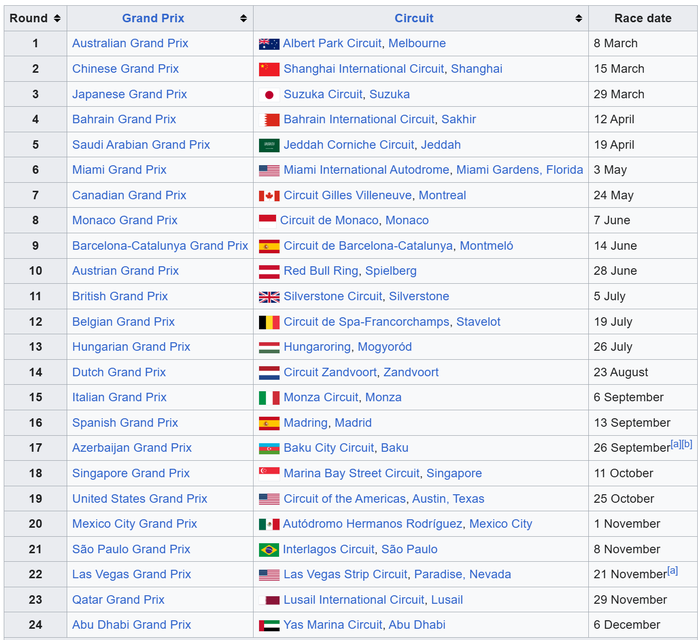Click the Singapore flag icon
700x640 pixels.
269,473
